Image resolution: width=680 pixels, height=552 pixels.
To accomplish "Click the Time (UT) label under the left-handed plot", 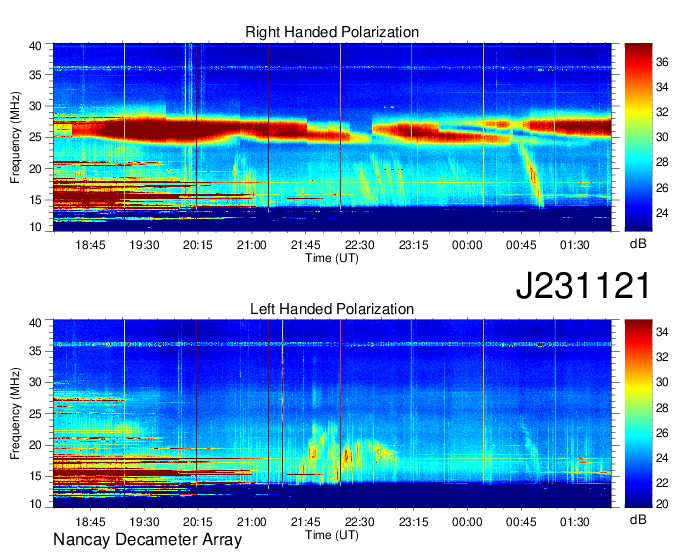I will click(x=332, y=535).
